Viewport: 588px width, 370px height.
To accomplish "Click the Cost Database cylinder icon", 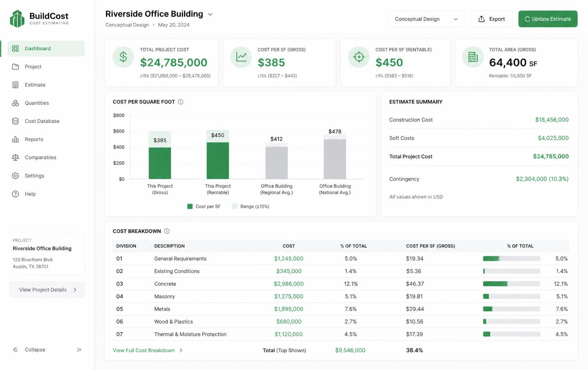I will click(15, 121).
